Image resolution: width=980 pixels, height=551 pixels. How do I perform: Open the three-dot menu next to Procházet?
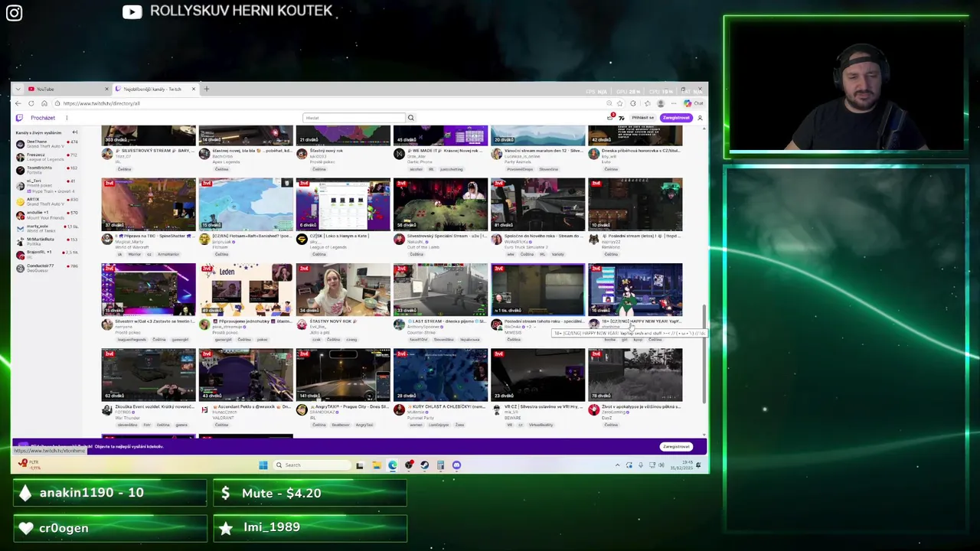tap(67, 118)
